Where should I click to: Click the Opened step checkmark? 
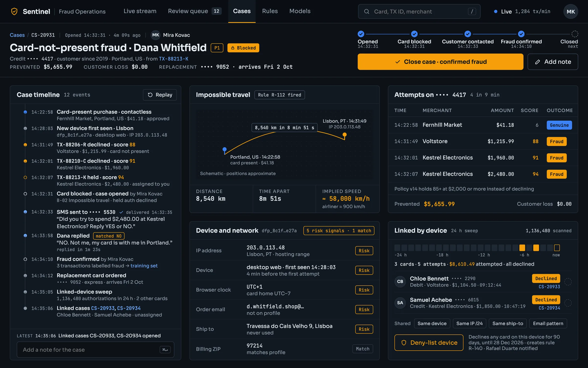pos(361,34)
